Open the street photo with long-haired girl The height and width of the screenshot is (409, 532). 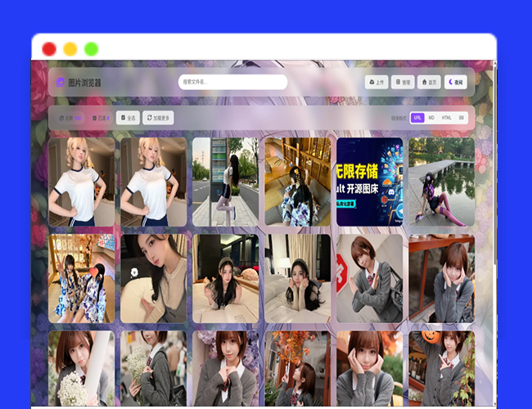pos(225,182)
